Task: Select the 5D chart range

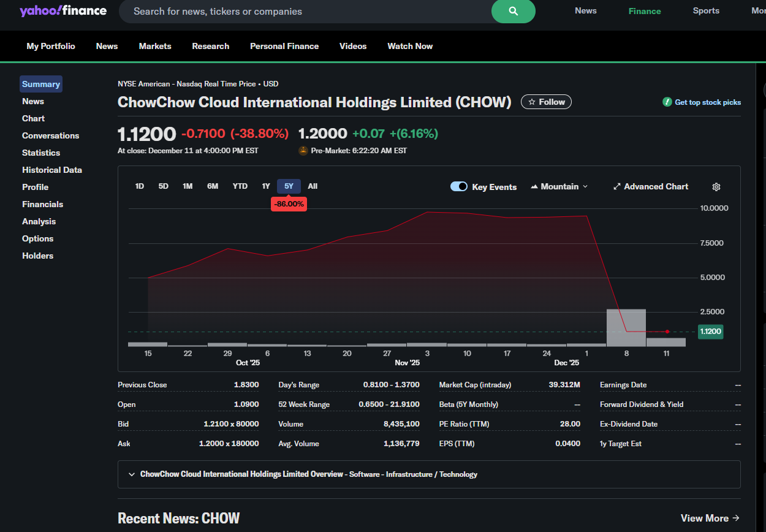Action: [x=164, y=186]
